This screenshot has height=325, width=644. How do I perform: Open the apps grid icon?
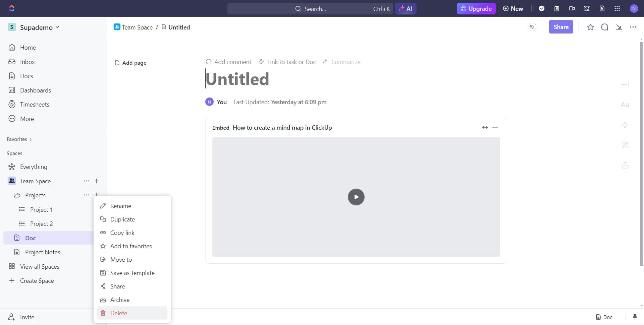[617, 8]
